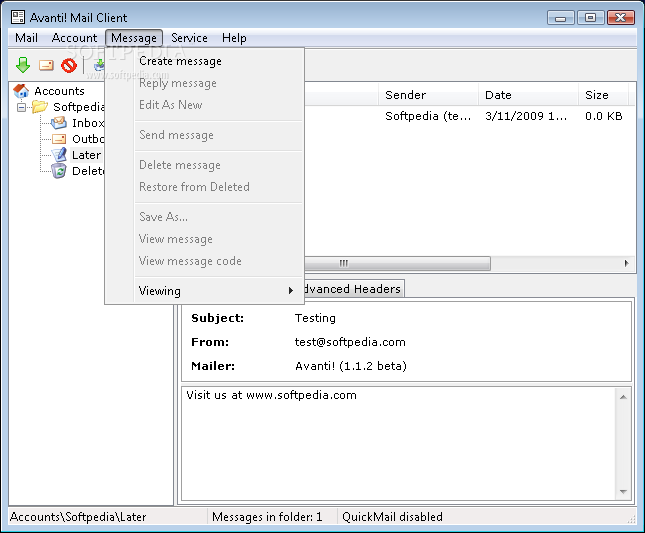Open the Viewing submenu arrow
Viewport: 645px width, 533px height.
tap(290, 291)
